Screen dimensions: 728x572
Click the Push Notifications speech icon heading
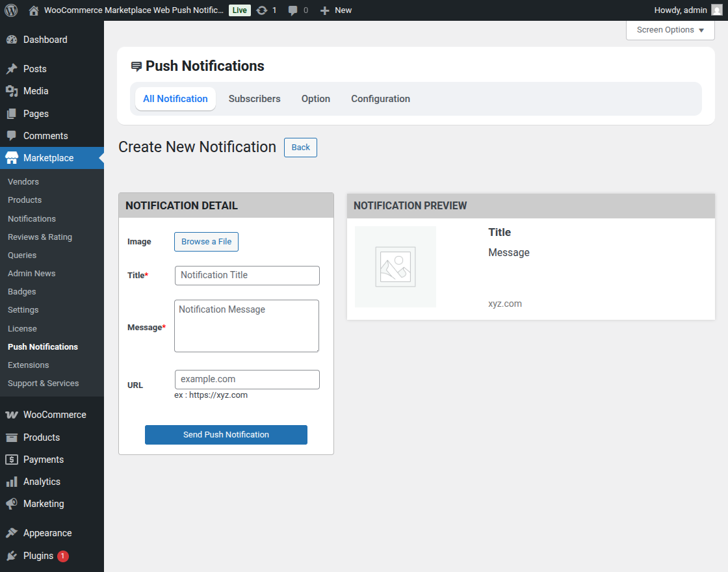136,65
